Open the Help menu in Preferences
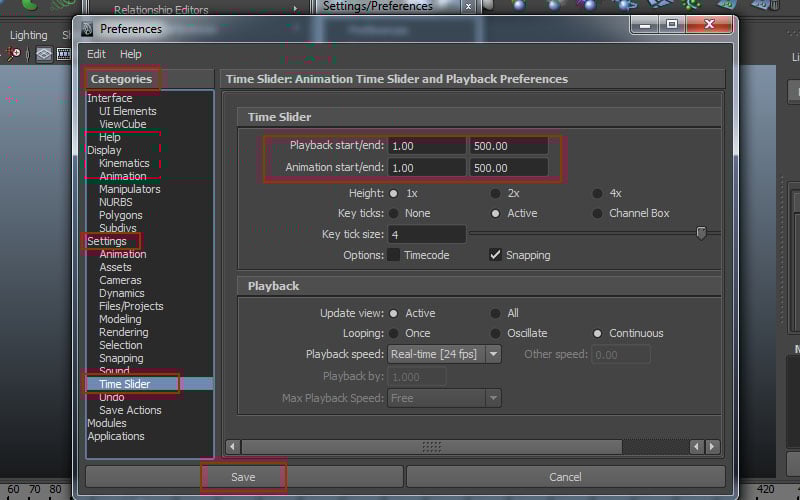 pos(131,54)
